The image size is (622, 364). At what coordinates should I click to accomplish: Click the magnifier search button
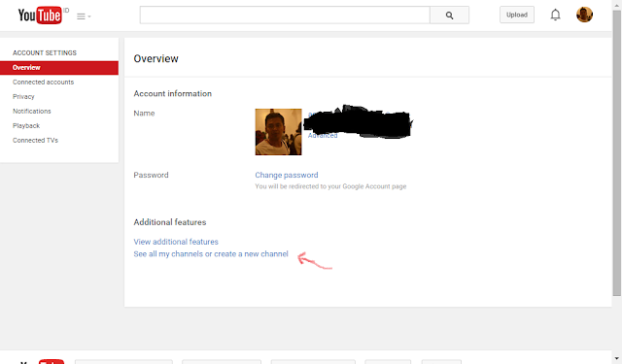click(449, 16)
